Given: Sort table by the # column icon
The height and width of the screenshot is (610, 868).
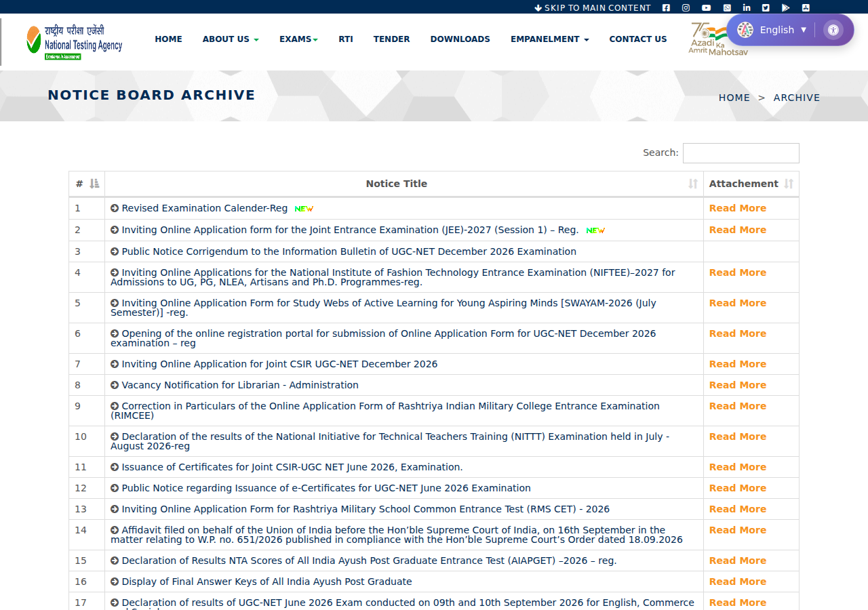Looking at the screenshot, I should [x=94, y=184].
